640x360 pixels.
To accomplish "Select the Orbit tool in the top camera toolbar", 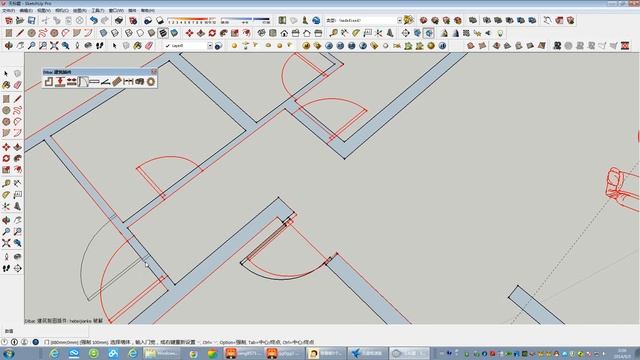I will 9,46.
